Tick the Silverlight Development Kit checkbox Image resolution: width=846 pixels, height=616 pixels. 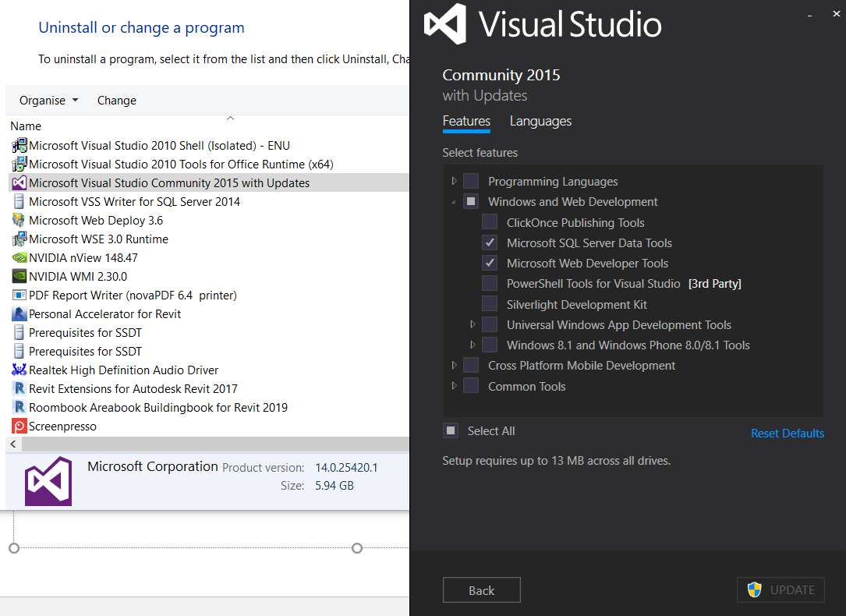pyautogui.click(x=490, y=303)
